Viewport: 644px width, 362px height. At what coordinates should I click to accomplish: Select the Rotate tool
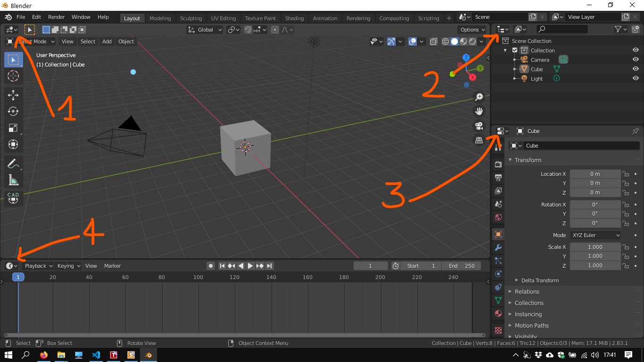13,112
